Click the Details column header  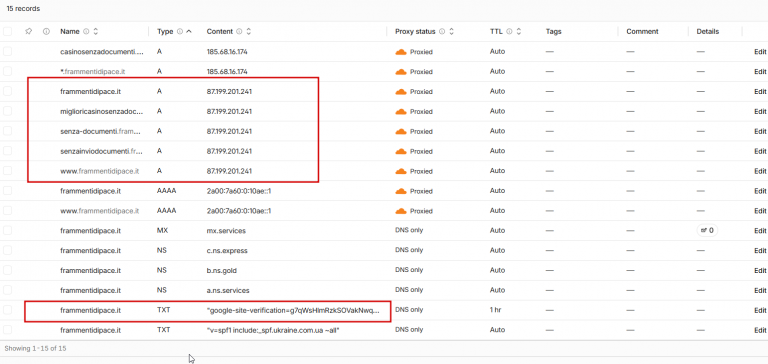[708, 31]
